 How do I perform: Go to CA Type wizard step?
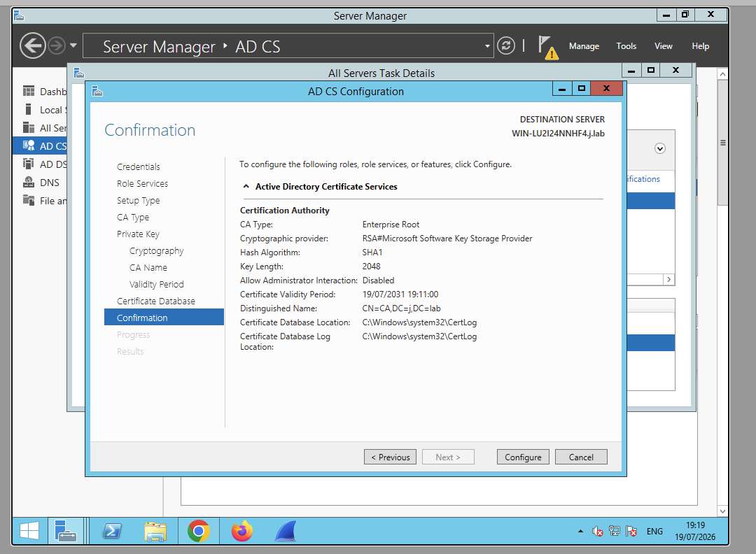133,218
